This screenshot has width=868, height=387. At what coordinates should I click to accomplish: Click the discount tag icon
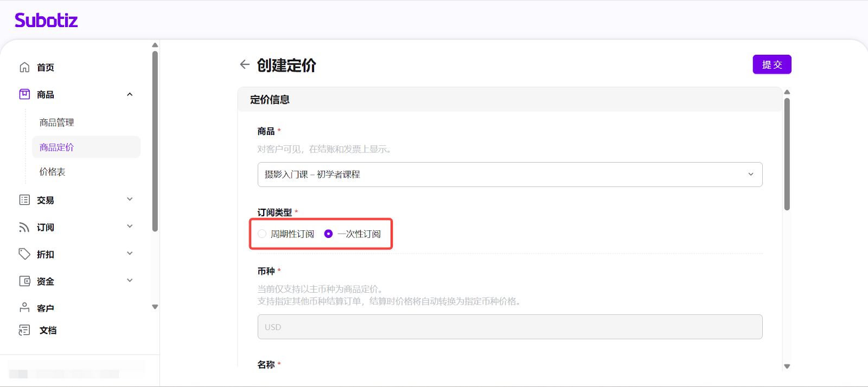(x=24, y=254)
